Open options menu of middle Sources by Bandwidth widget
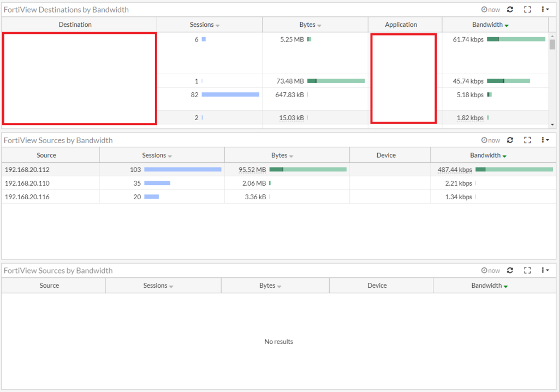 coord(545,140)
